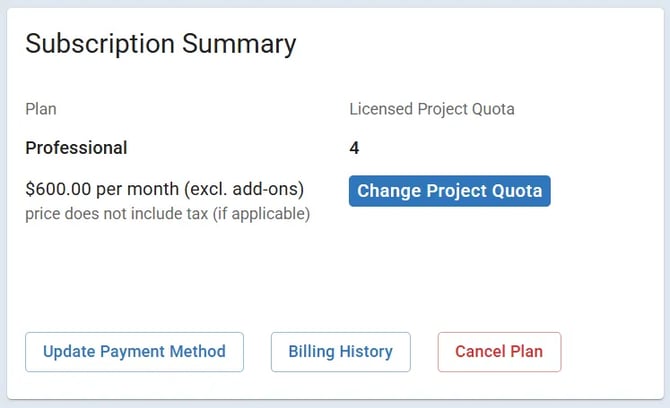The height and width of the screenshot is (408, 670).
Task: Click the Licensed Project Quota label
Action: [x=431, y=109]
